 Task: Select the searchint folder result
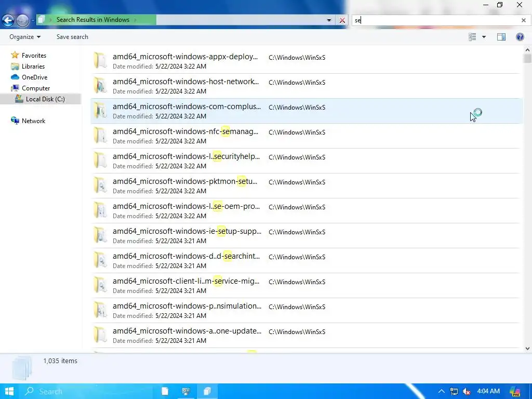tap(305, 261)
